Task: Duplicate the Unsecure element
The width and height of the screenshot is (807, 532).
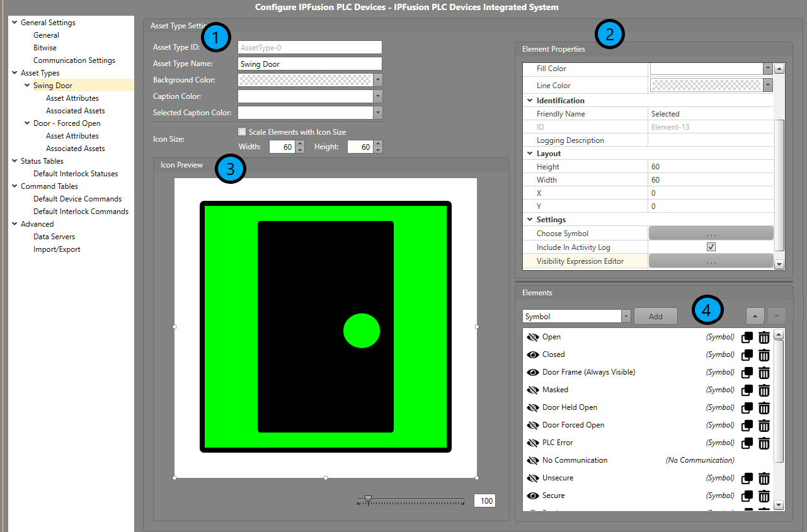Action: 747,478
